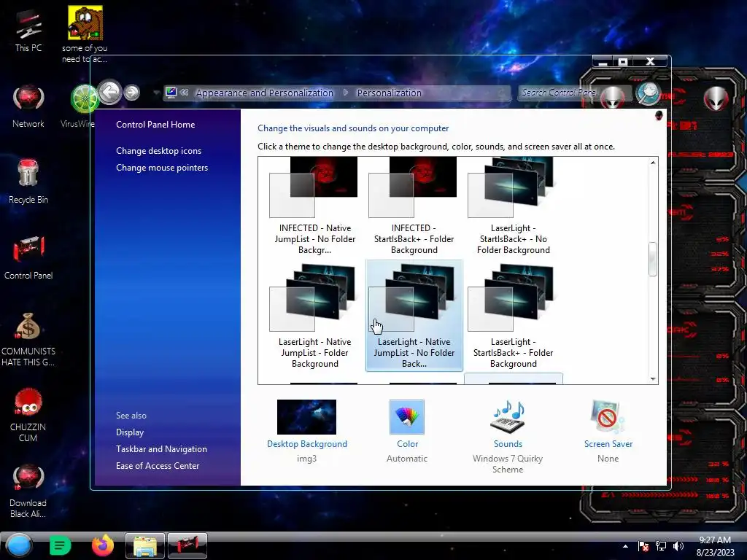
Task: Open recent pages dropdown arrow
Action: click(x=156, y=93)
